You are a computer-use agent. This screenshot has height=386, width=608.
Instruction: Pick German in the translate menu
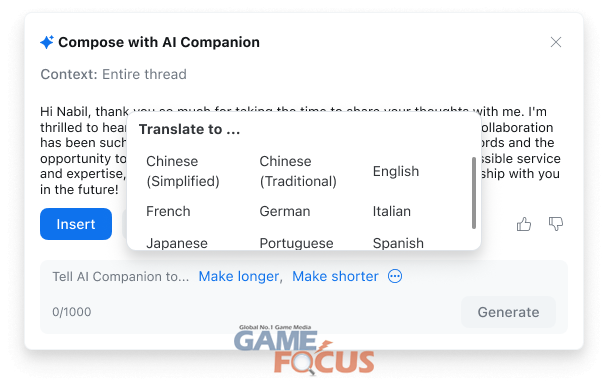(x=285, y=211)
